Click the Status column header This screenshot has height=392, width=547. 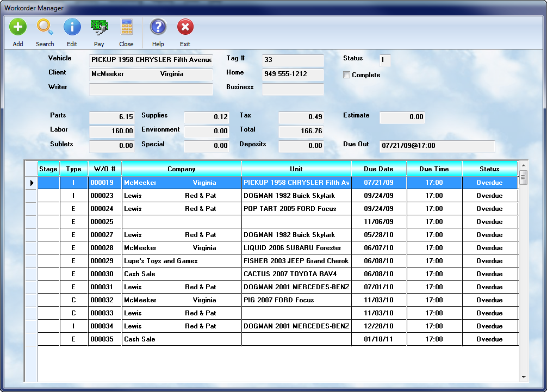[x=489, y=169]
